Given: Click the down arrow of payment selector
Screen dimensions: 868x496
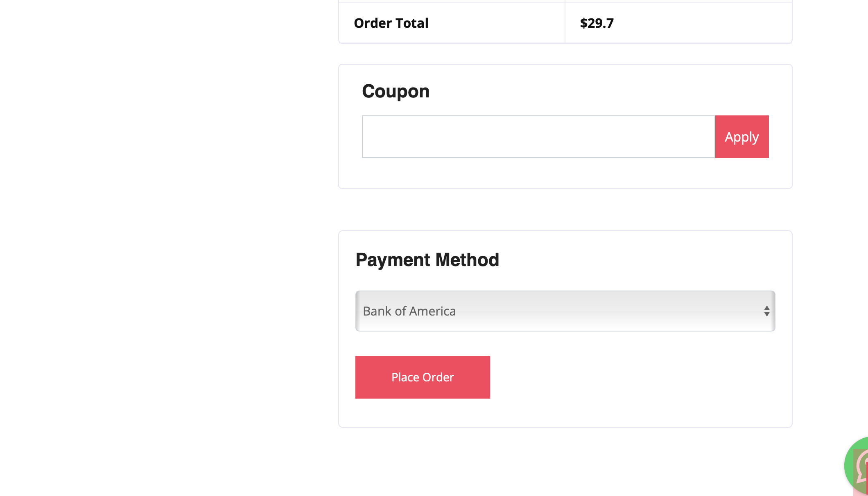Looking at the screenshot, I should tap(766, 314).
